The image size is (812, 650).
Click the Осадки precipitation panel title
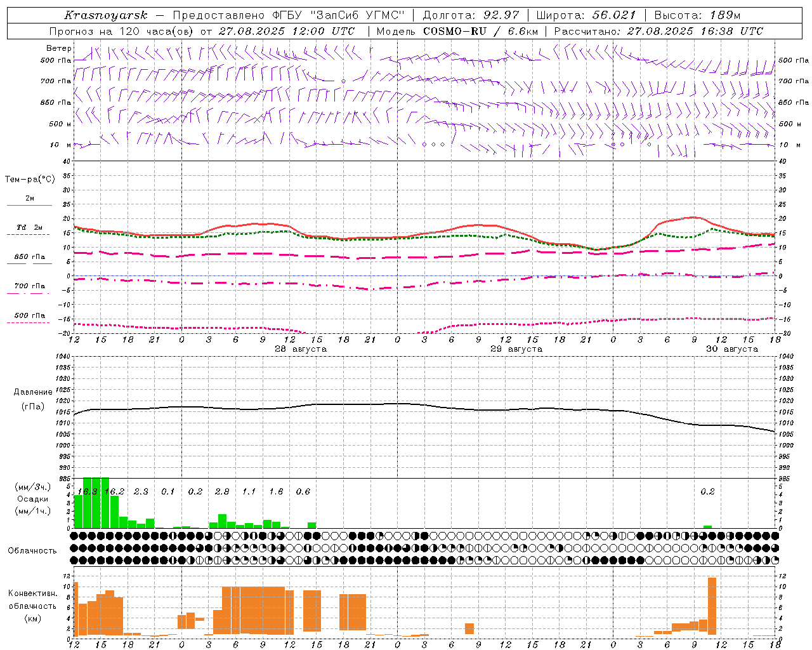(33, 499)
